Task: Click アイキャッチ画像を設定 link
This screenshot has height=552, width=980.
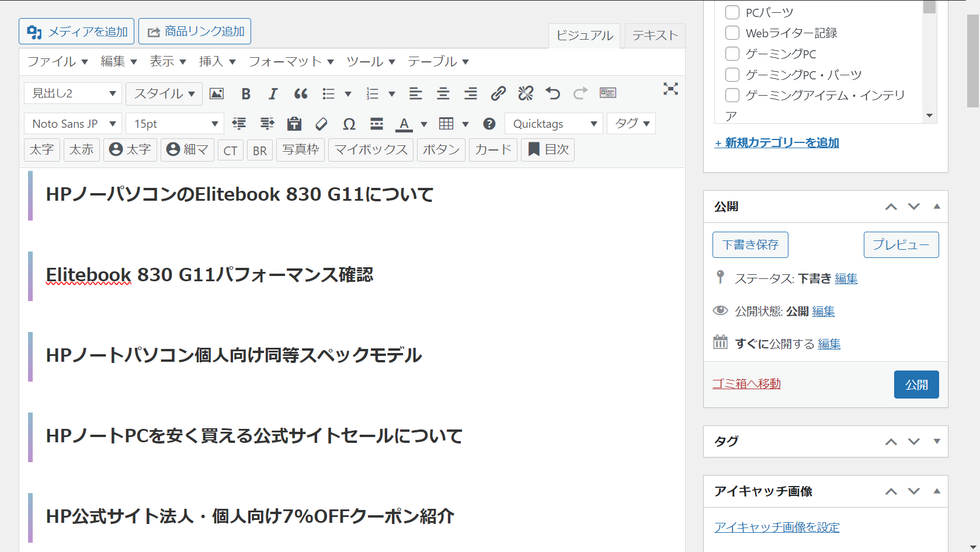Action: click(x=777, y=527)
